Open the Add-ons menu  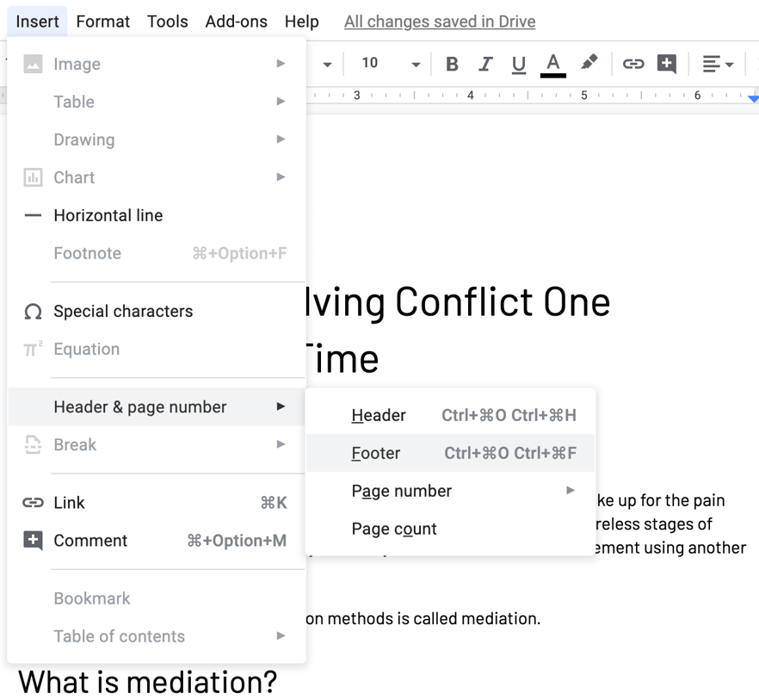(x=236, y=22)
